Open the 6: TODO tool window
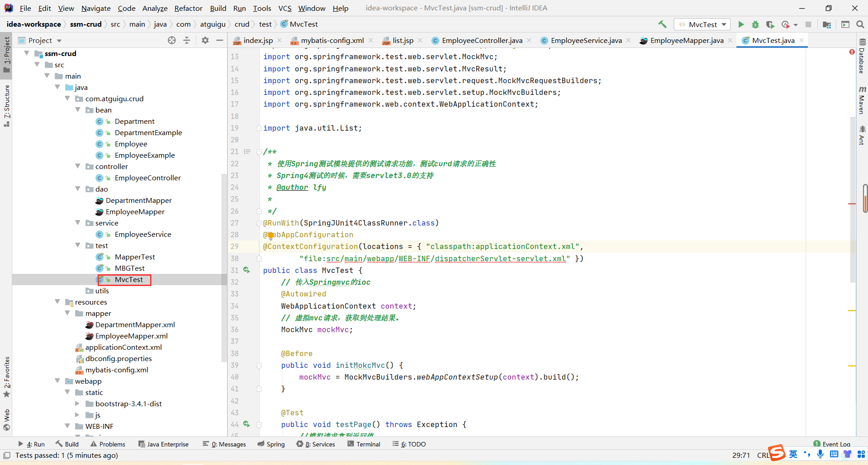 [409, 444]
